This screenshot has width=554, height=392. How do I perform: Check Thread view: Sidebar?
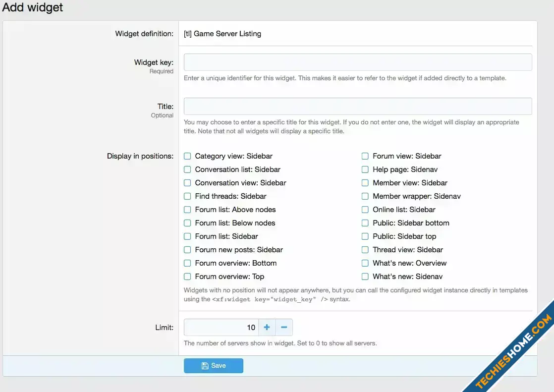click(365, 250)
